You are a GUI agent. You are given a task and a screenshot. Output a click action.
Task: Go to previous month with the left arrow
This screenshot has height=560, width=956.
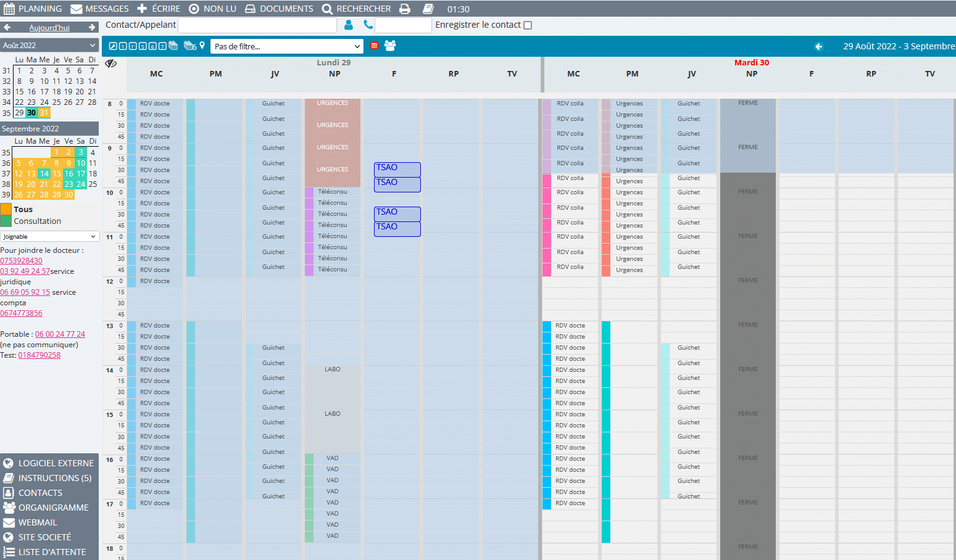[x=7, y=27]
